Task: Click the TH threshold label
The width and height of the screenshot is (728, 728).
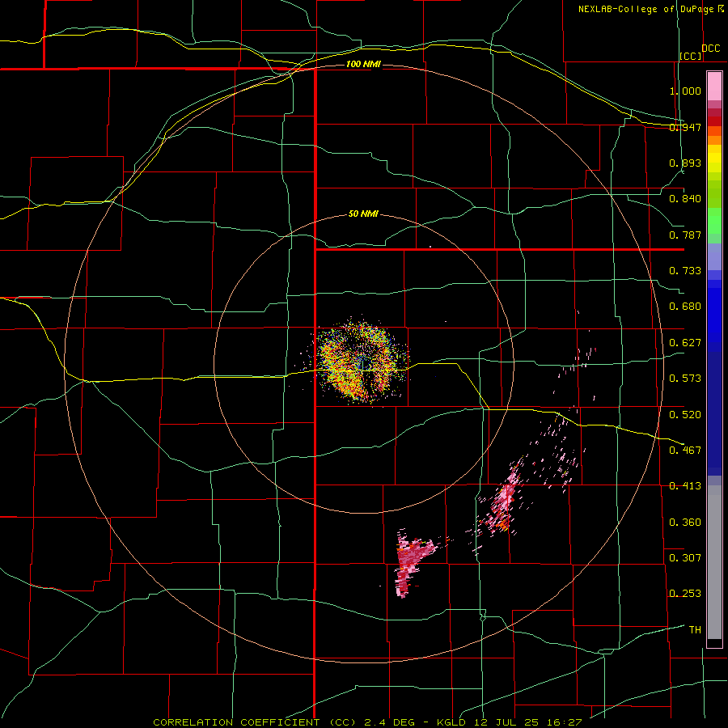Action: 695,630
